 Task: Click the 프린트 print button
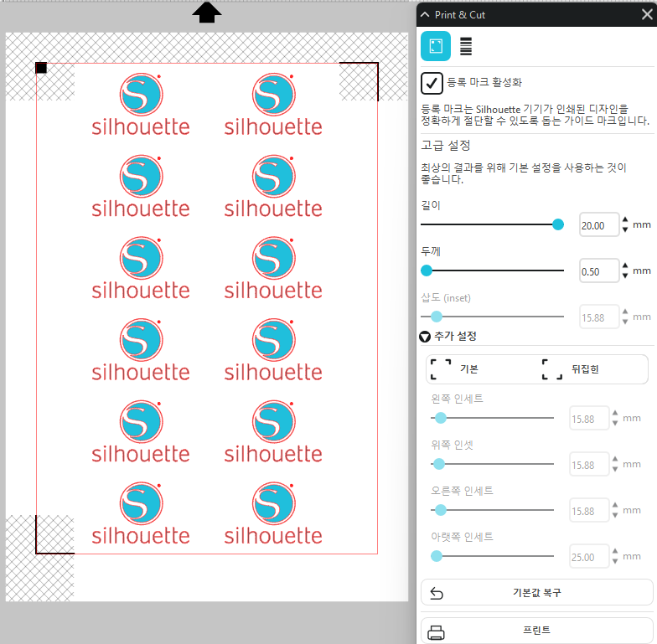pos(536,631)
